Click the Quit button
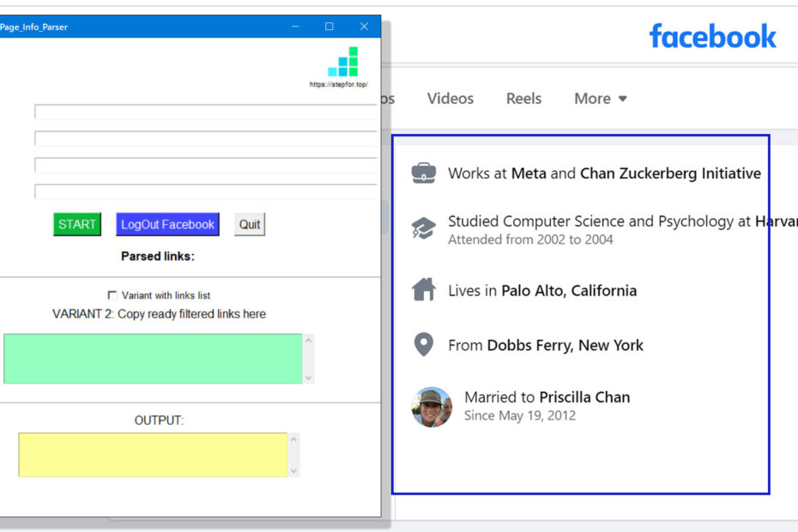 (250, 225)
